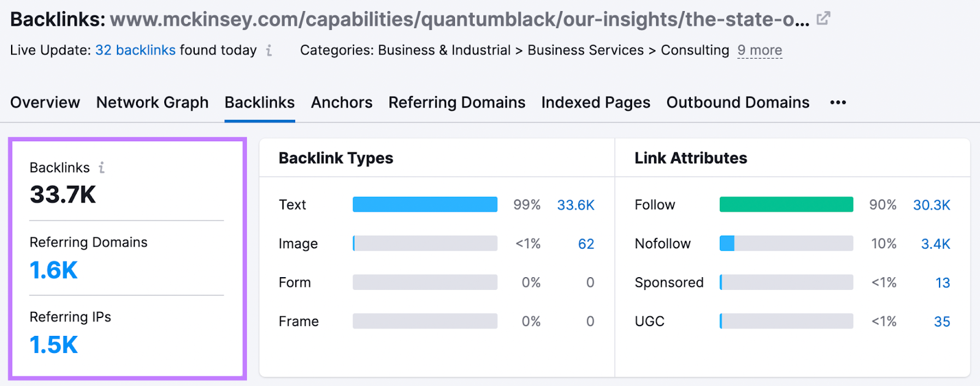Click the info icon beside Live Update
980x386 pixels.
tap(268, 51)
